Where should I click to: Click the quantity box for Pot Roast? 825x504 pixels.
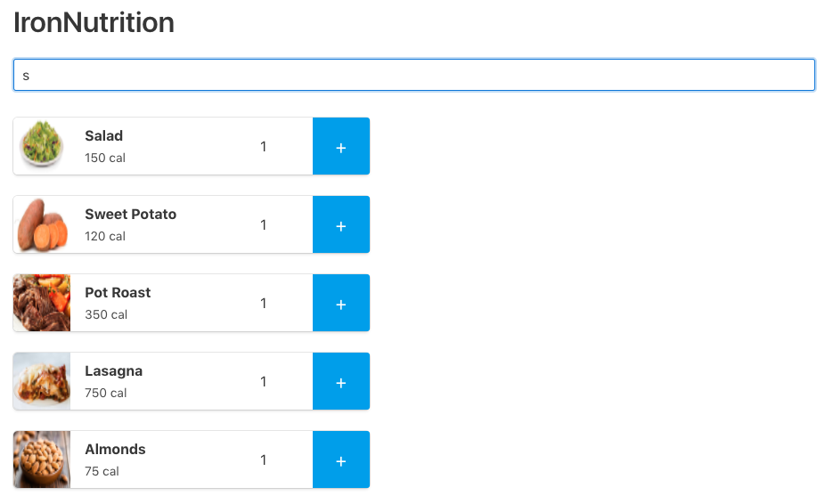pos(264,304)
